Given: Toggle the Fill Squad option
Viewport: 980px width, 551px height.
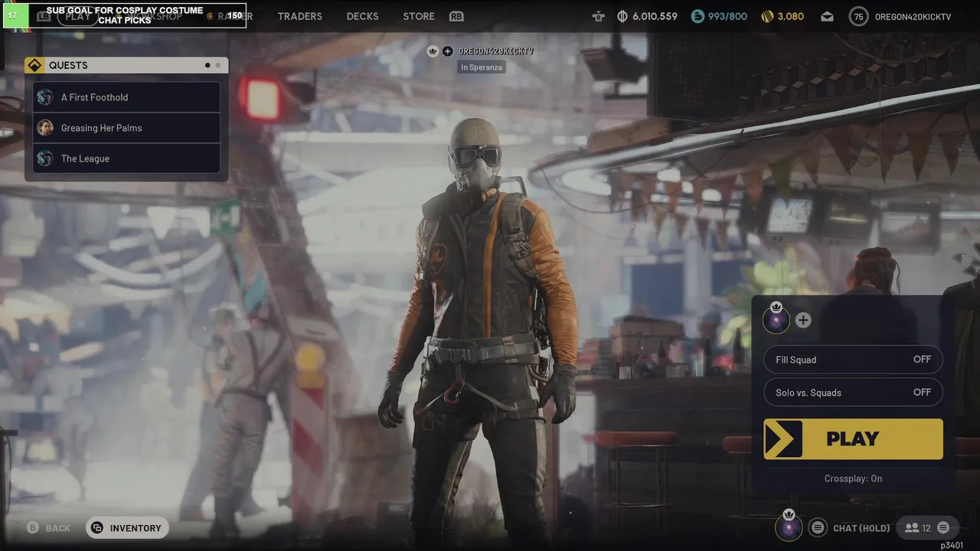Looking at the screenshot, I should coord(853,360).
